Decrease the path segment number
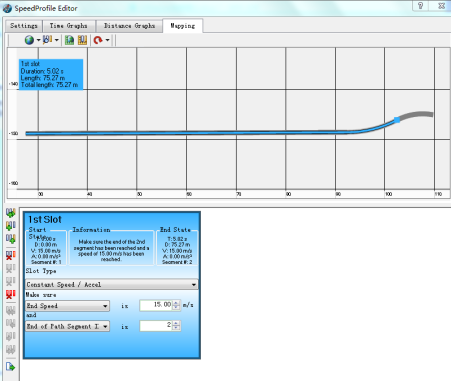Image resolution: width=452 pixels, height=381 pixels. point(176,328)
